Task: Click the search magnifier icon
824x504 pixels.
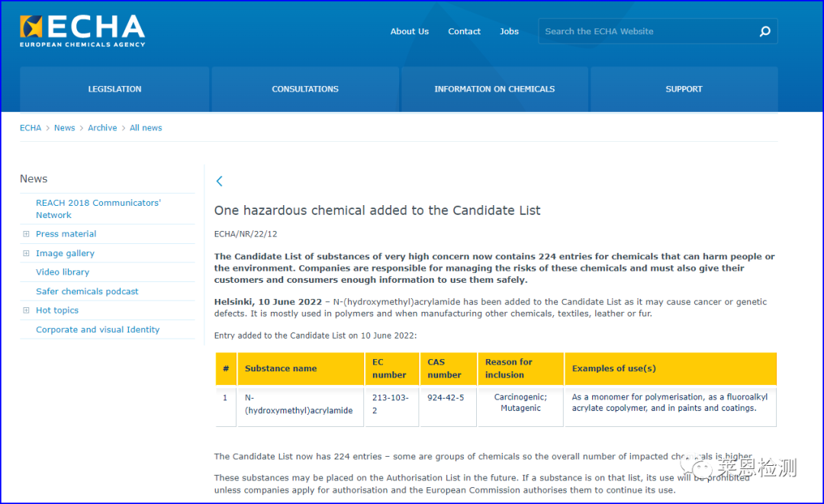Action: 764,31
